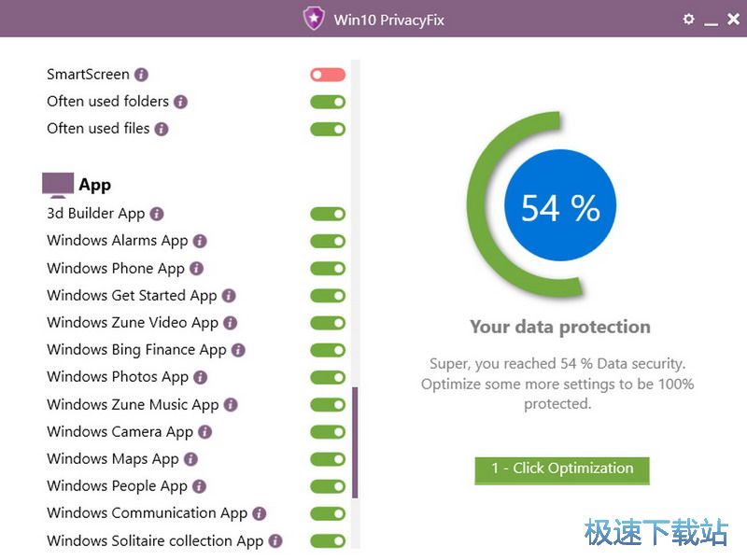The height and width of the screenshot is (560, 747).
Task: Toggle off Often used files switch
Action: pos(328,129)
